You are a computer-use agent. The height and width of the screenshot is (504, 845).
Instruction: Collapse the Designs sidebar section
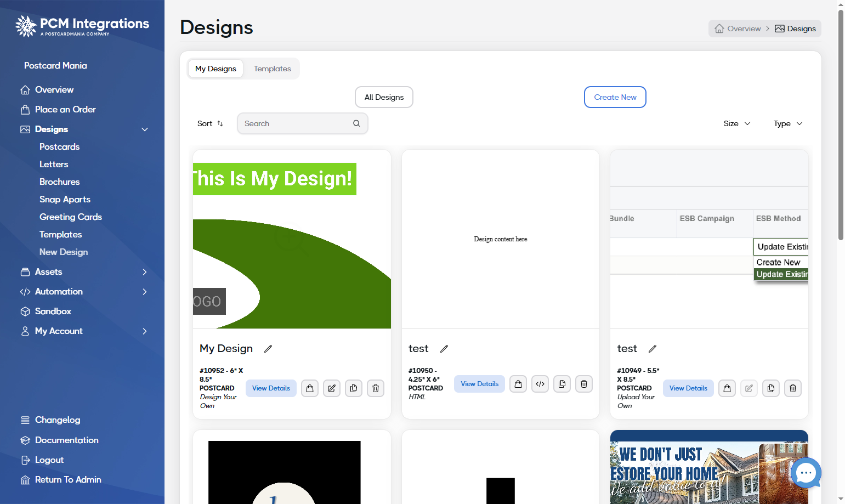(x=145, y=129)
